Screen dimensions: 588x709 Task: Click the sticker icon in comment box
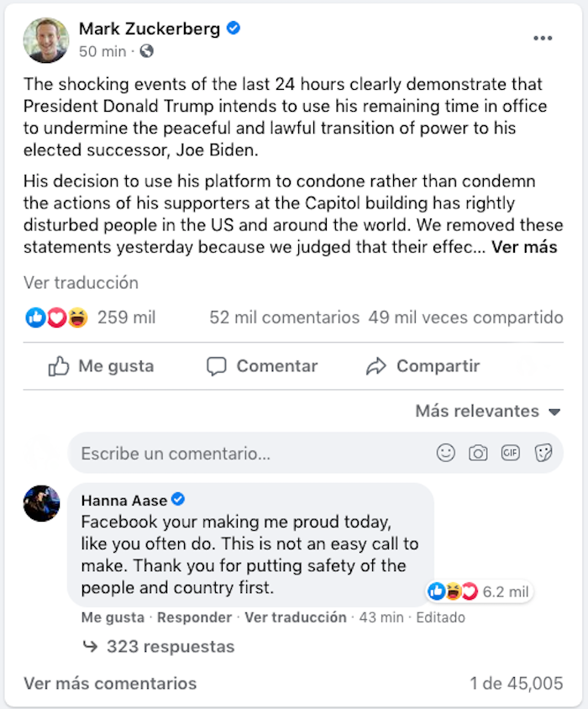[x=543, y=454]
